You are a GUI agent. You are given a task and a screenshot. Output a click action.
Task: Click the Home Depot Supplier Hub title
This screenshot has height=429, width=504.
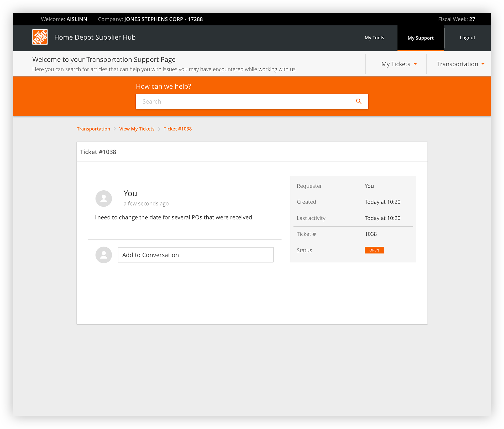pos(95,37)
